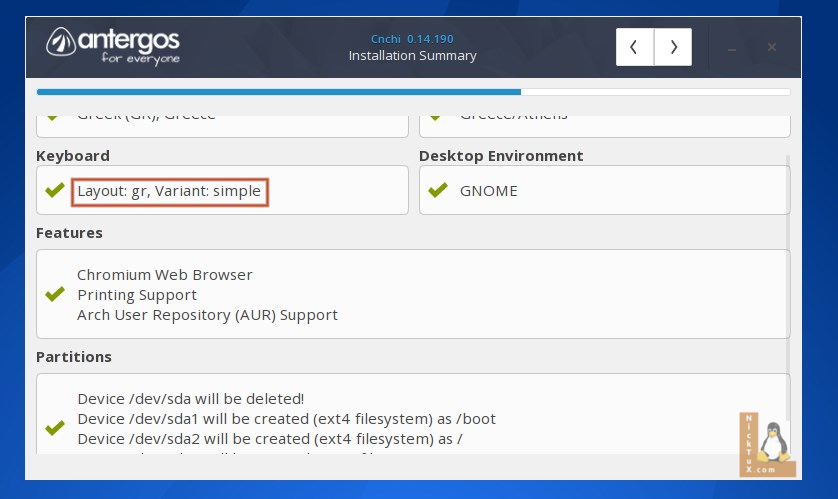Click the 'Installation Summary' title text
This screenshot has width=838, height=499.
(x=412, y=56)
